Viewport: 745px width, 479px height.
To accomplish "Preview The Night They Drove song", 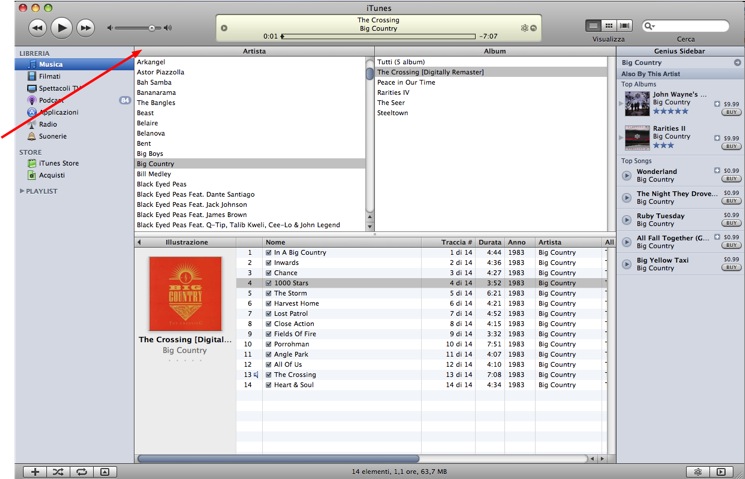I will [x=627, y=198].
